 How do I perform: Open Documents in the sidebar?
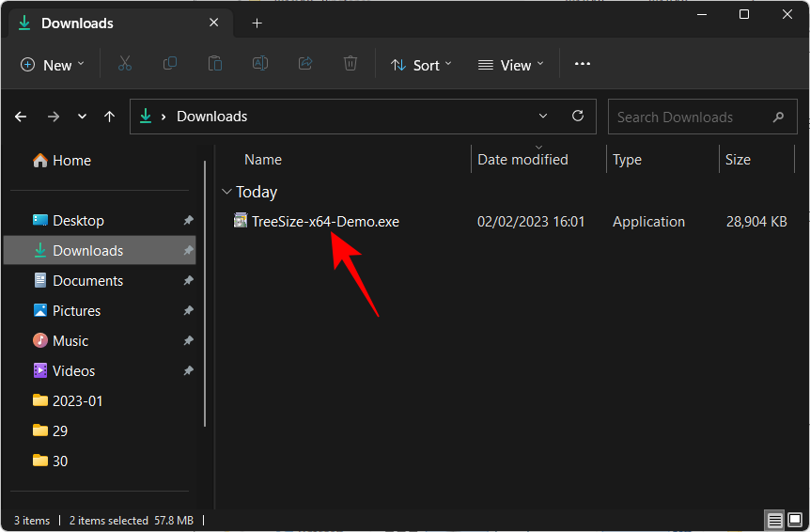(x=100, y=280)
